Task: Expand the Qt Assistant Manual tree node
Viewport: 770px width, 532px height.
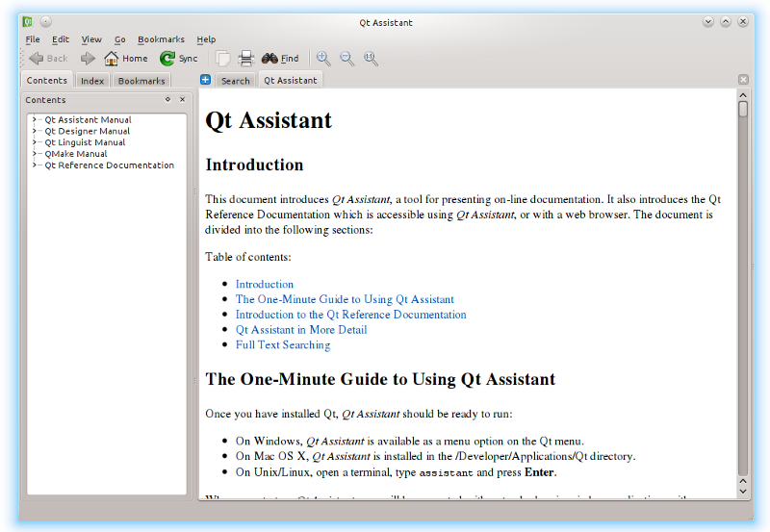Action: [x=35, y=120]
